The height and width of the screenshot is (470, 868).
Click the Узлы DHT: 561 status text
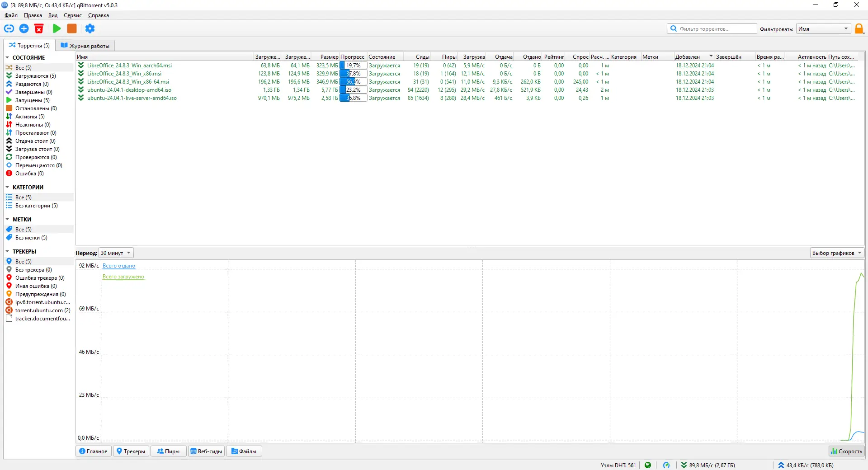[618, 465]
